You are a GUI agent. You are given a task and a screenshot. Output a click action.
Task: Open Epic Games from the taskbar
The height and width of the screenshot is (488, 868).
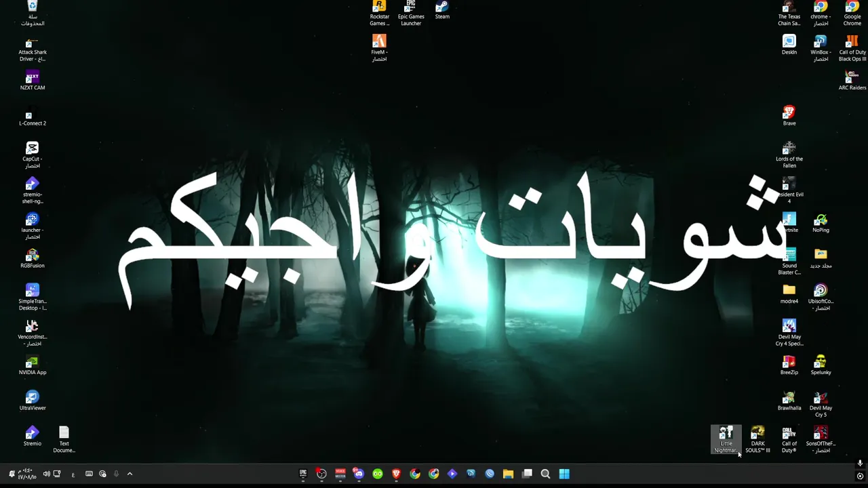pos(303,474)
